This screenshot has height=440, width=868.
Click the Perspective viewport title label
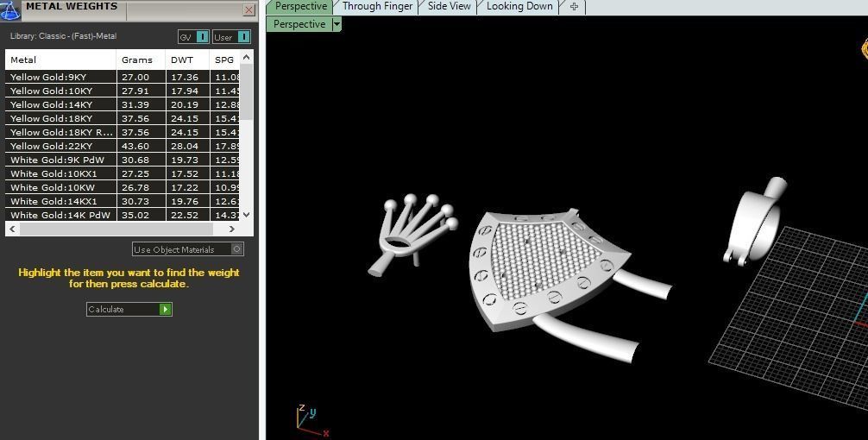pos(299,24)
